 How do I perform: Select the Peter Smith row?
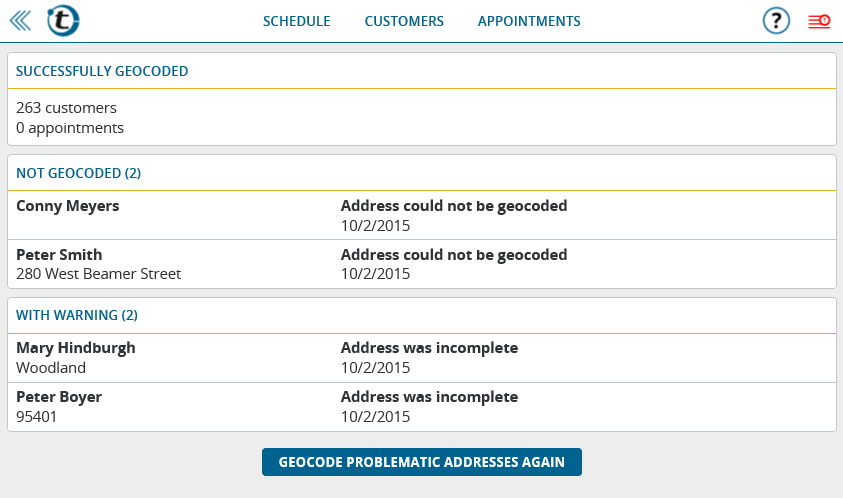point(59,255)
